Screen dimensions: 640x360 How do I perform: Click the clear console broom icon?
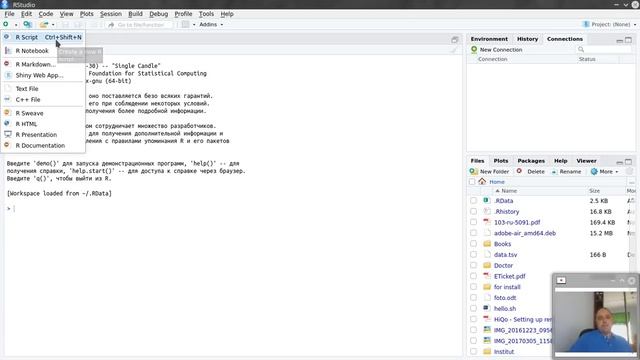[x=454, y=50]
